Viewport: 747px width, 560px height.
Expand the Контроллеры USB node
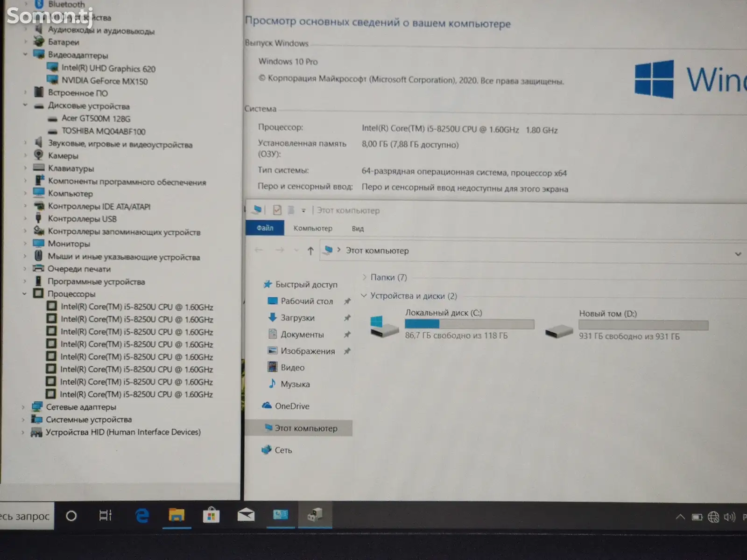25,218
